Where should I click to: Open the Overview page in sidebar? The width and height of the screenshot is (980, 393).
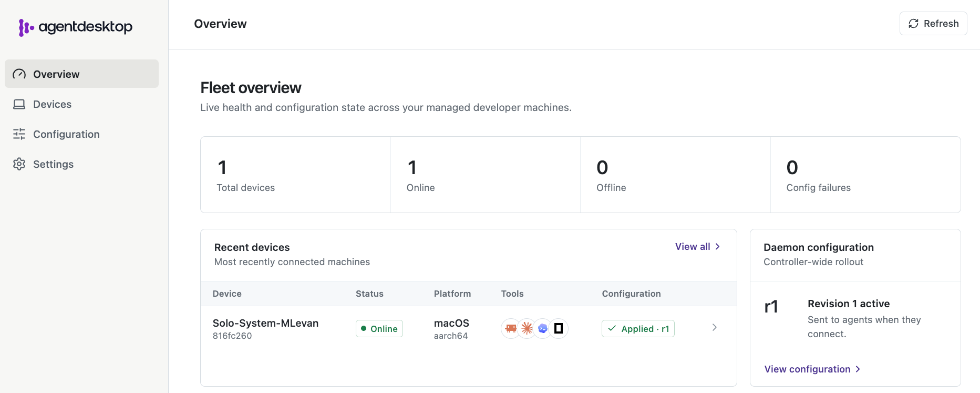[x=81, y=74]
